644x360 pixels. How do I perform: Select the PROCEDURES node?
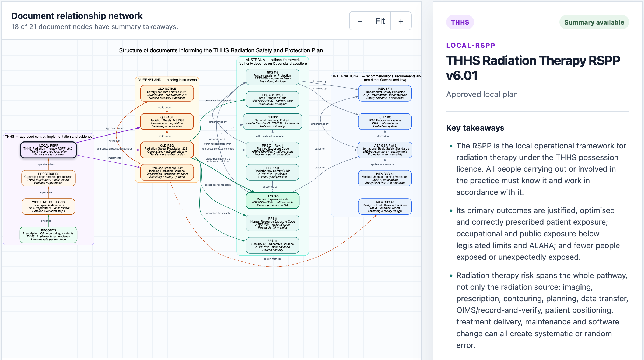click(x=48, y=178)
